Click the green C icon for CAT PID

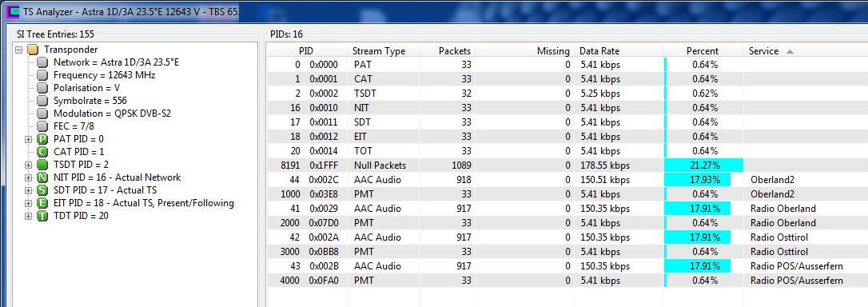[42, 152]
